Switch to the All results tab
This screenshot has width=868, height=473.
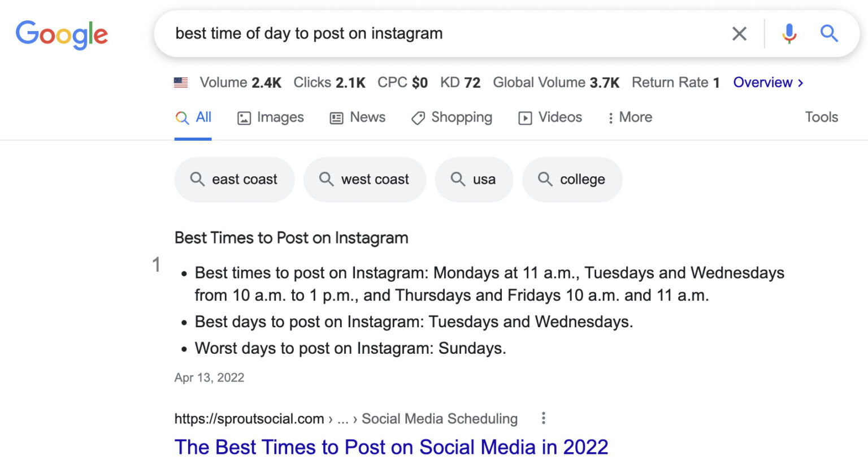193,117
